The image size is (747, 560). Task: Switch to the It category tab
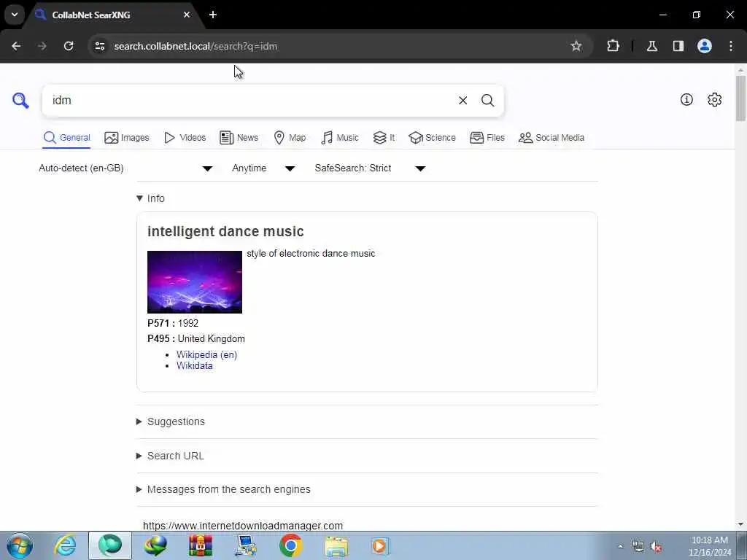[x=384, y=138]
